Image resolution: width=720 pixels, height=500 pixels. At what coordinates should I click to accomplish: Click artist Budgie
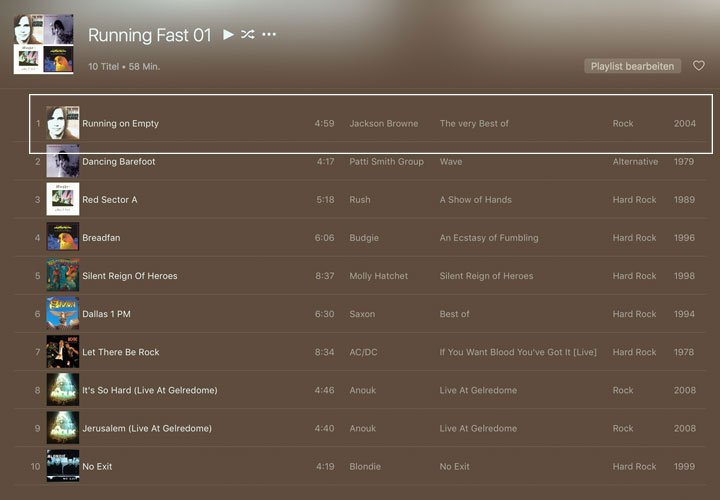pyautogui.click(x=364, y=238)
